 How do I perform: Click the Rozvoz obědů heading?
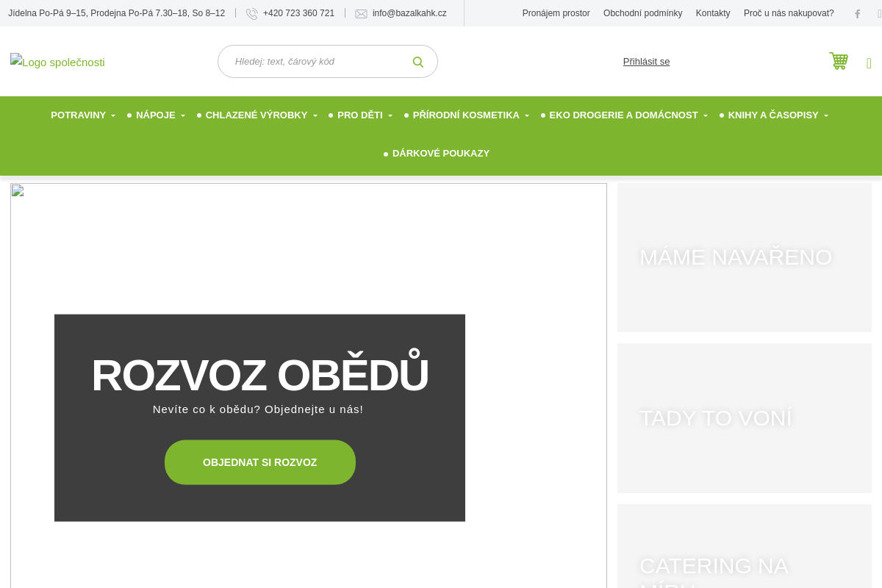[259, 376]
